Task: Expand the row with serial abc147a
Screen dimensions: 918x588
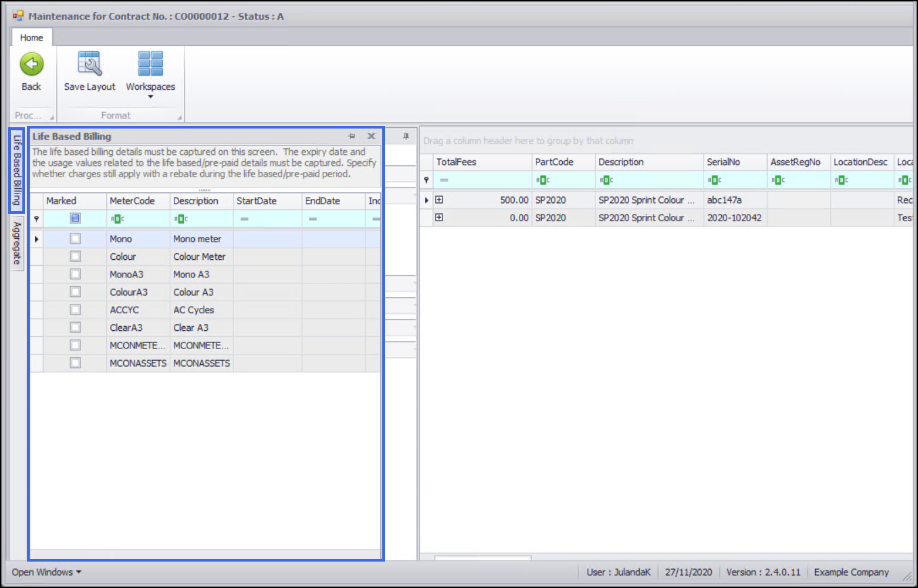Action: pyautogui.click(x=439, y=200)
